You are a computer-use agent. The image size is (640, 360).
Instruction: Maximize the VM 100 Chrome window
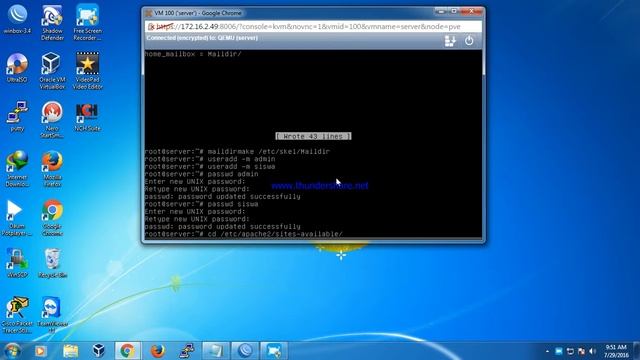pos(453,11)
